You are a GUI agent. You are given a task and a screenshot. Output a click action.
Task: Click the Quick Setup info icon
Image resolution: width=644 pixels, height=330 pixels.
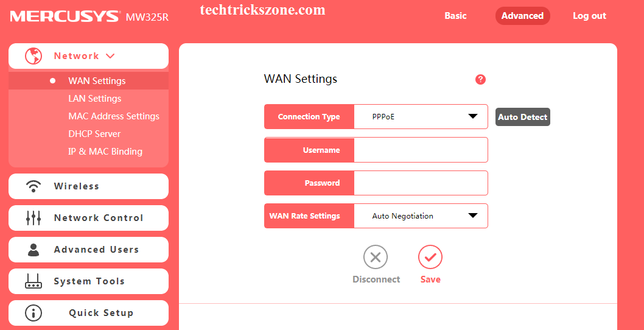(33, 313)
